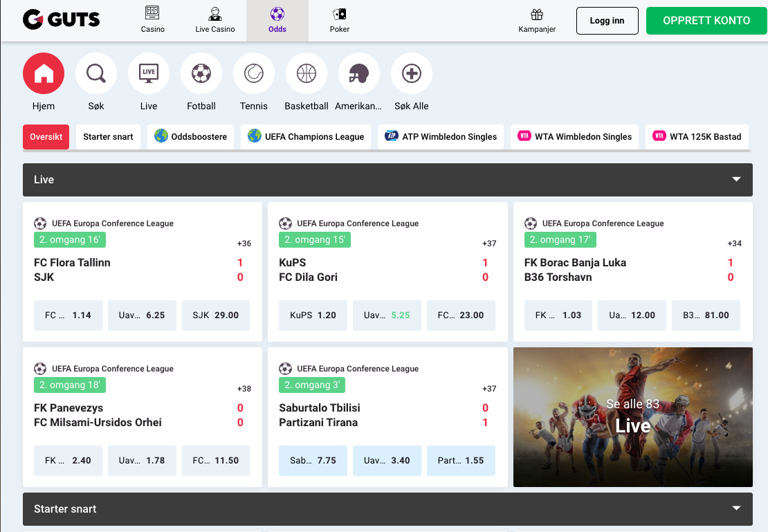Open WTA 125K Bastad tab

point(697,137)
